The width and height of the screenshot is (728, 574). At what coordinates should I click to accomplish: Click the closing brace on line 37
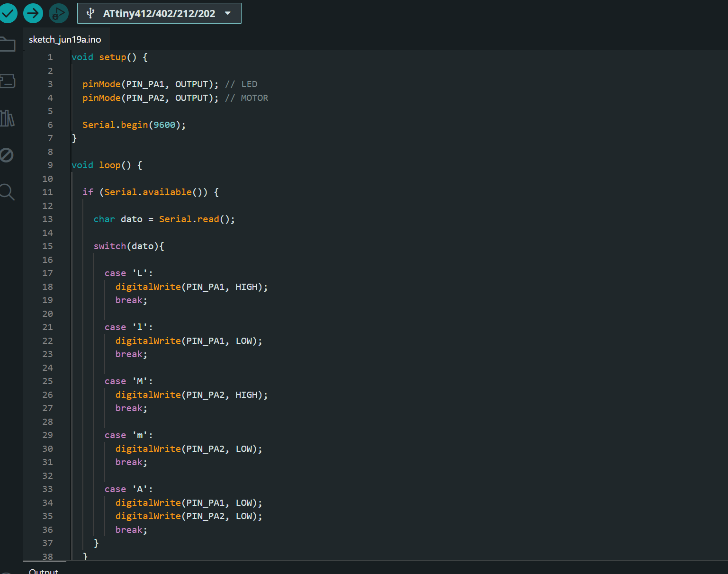[x=96, y=543]
